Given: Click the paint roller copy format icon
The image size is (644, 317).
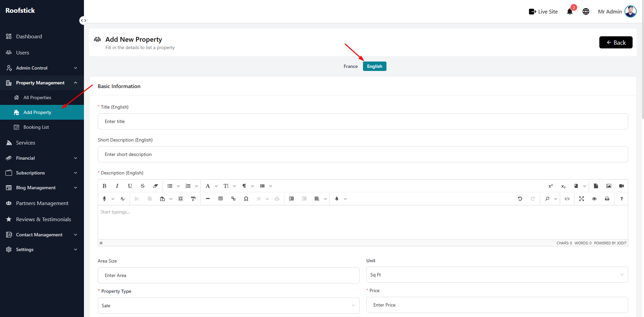Looking at the screenshot, I should (193, 199).
